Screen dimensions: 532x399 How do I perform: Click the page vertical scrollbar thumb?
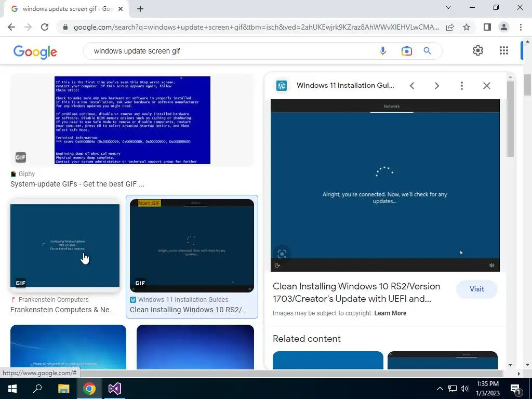(x=527, y=85)
